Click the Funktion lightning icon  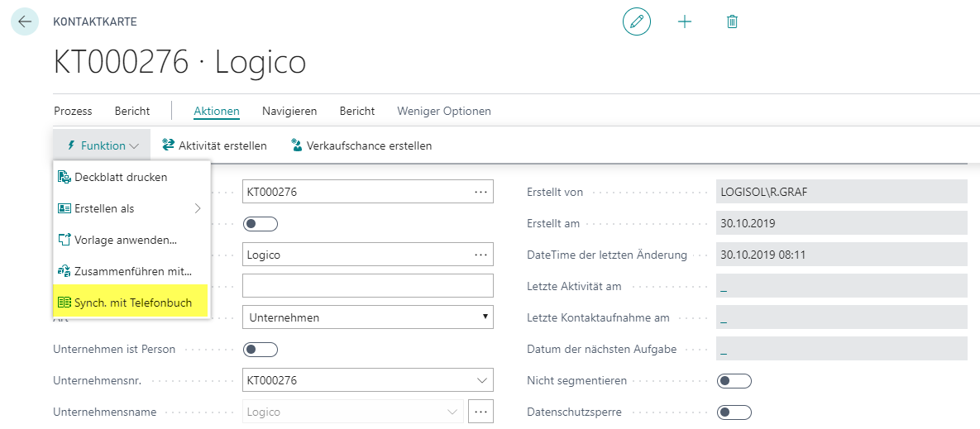[x=70, y=145]
